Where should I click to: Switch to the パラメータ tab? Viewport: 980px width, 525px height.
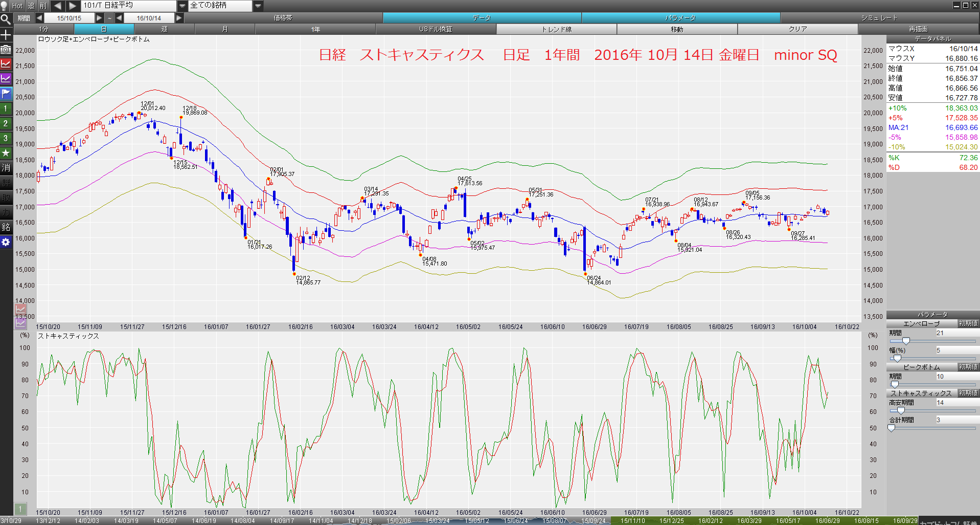coord(681,18)
